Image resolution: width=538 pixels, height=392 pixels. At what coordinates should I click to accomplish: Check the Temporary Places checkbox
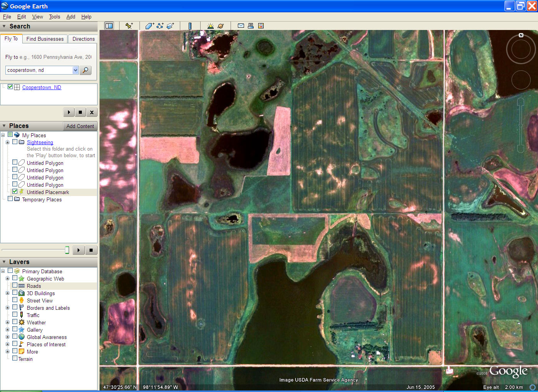(x=10, y=199)
